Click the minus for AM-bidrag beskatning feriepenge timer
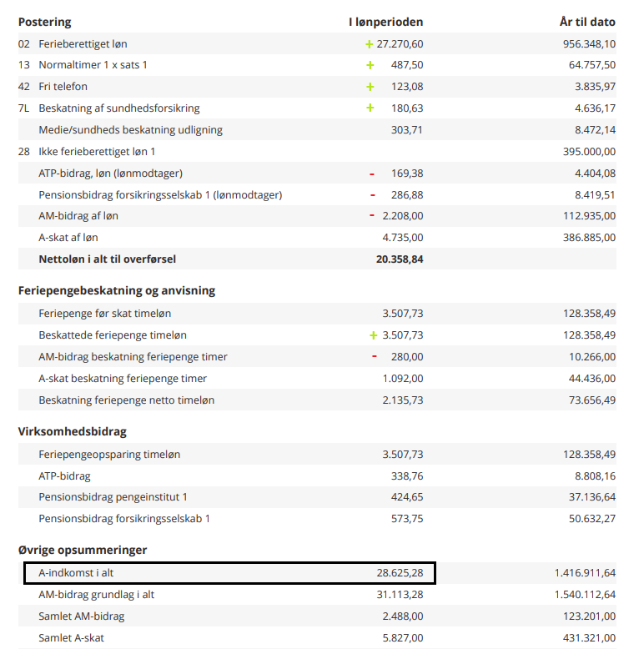644x649 pixels. click(x=374, y=357)
